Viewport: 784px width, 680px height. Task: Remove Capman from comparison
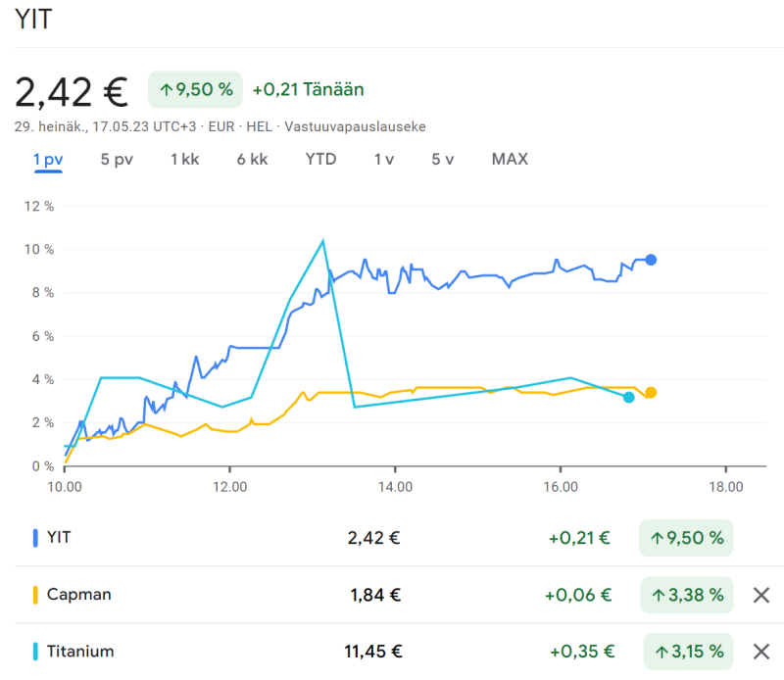click(761, 595)
